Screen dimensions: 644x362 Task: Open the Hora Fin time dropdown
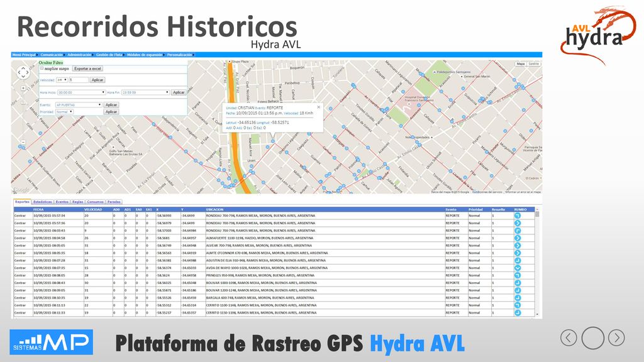pos(145,92)
